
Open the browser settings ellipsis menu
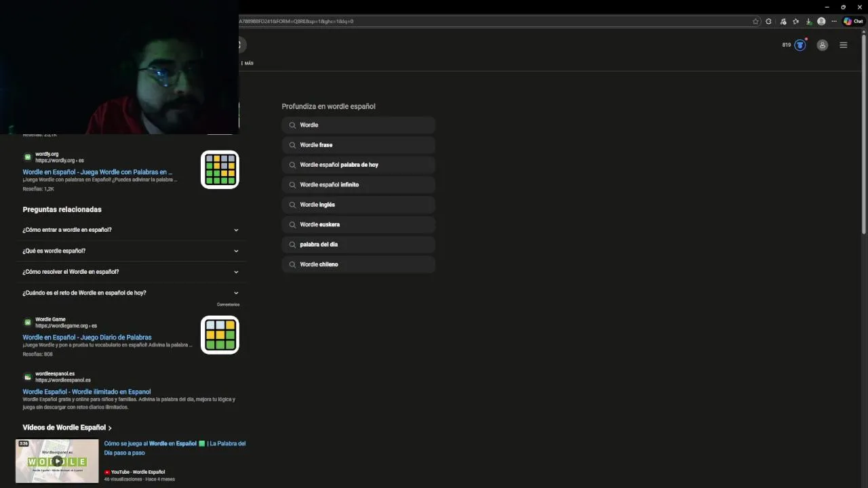point(834,21)
